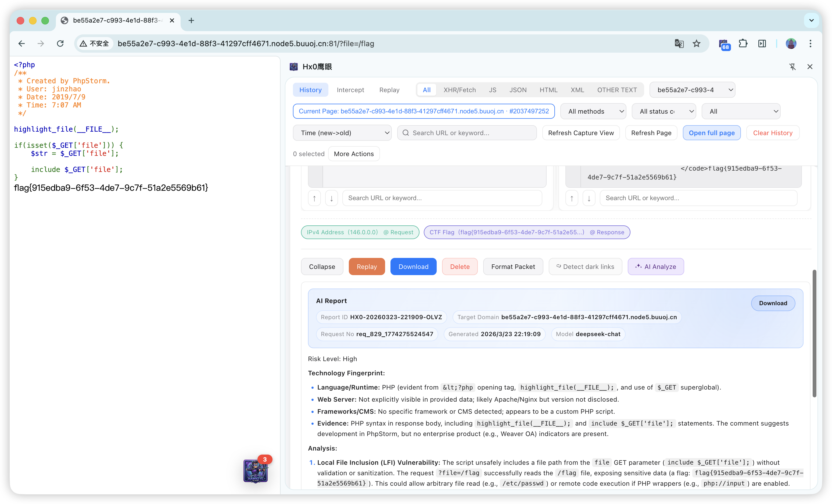Image resolution: width=832 pixels, height=504 pixels.
Task: Click Format Packet
Action: [513, 267]
